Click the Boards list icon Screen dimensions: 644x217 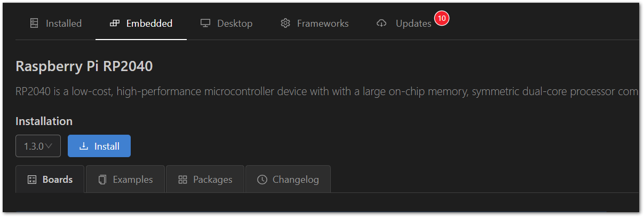tap(32, 180)
